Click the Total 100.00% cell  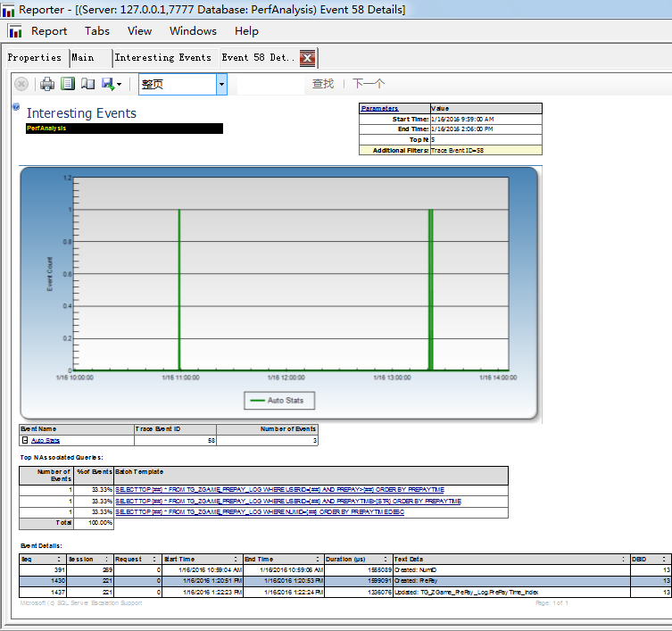tap(94, 523)
